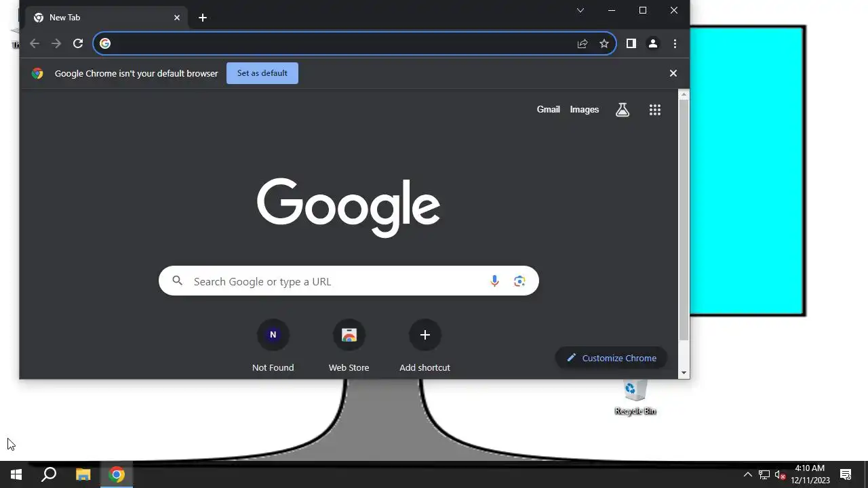The image size is (868, 488).
Task: Share this page using the share icon
Action: [x=583, y=43]
